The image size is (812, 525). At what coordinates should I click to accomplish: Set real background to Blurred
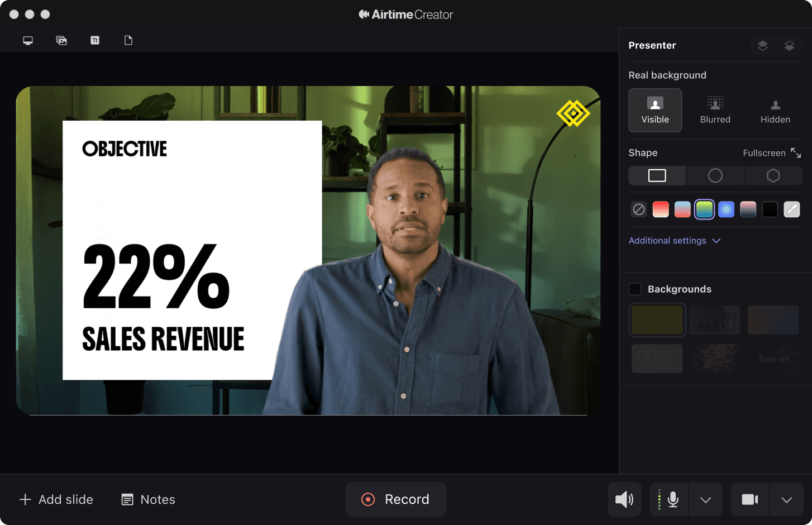[x=715, y=110]
